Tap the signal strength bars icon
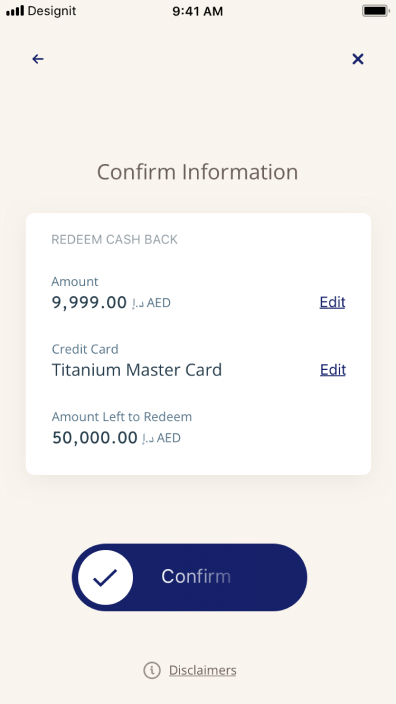The width and height of the screenshot is (396, 704). 15,10
